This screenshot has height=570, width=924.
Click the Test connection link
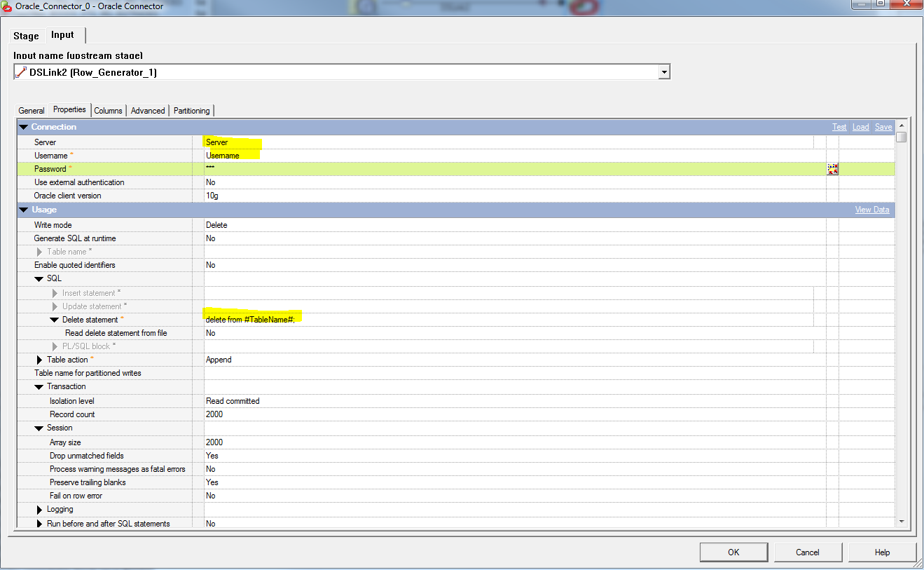pyautogui.click(x=839, y=127)
